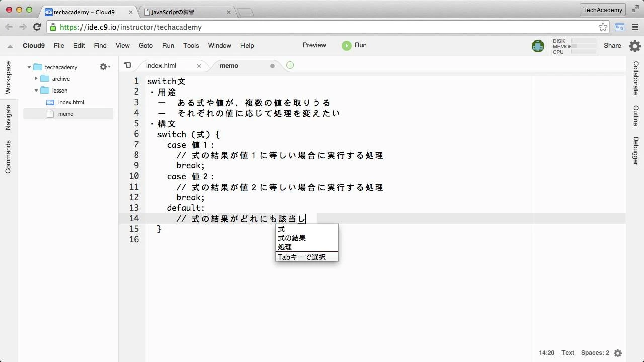Click the Preview button
This screenshot has width=644, height=362.
point(314,45)
